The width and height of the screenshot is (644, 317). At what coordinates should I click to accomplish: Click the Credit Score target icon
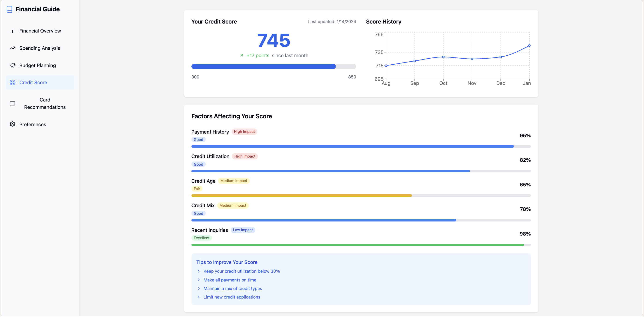pos(12,83)
